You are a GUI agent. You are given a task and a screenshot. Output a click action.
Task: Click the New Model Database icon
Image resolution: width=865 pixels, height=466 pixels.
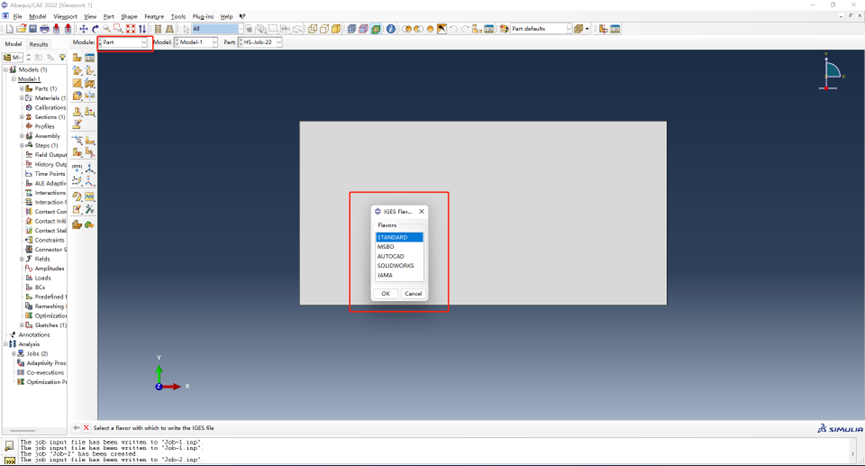click(x=9, y=29)
